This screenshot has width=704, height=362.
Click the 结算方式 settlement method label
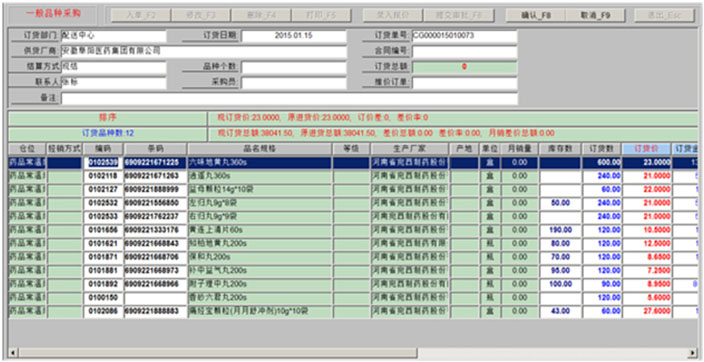pyautogui.click(x=35, y=67)
